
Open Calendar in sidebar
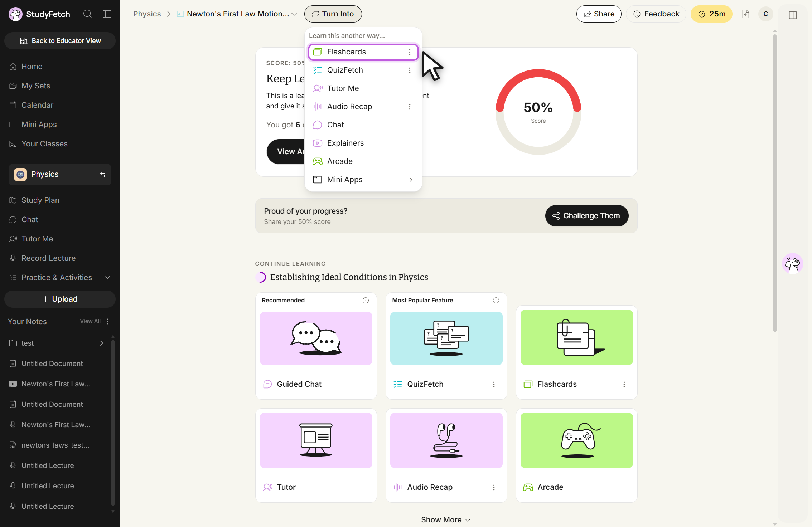coord(60,105)
